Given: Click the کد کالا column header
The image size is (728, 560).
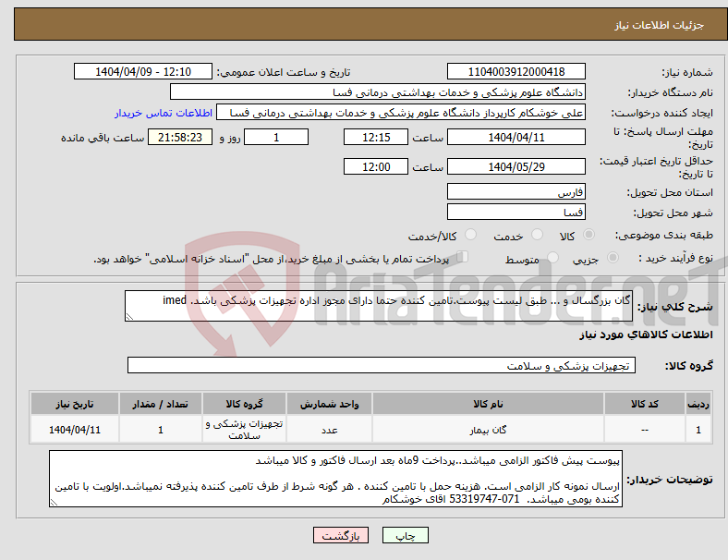Looking at the screenshot, I should pos(645,404).
